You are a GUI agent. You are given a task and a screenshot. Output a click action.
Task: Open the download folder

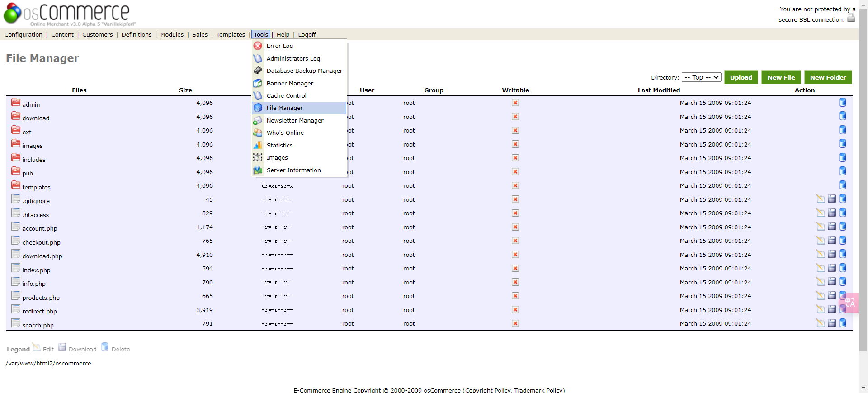coord(36,118)
